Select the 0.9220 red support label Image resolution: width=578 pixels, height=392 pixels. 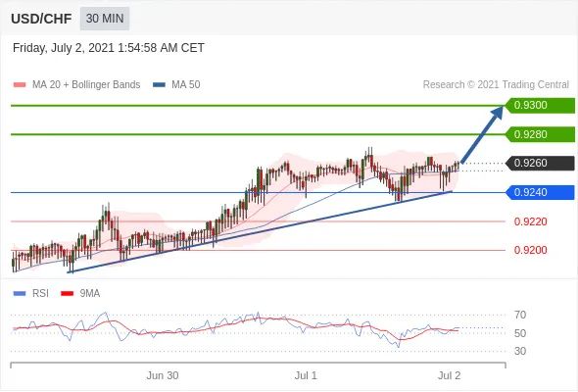[x=530, y=221]
